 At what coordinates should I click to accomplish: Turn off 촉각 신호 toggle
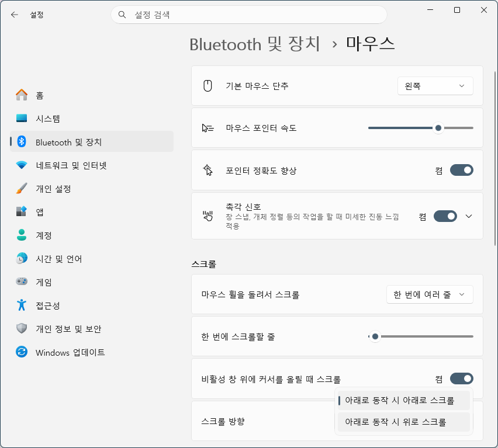[x=445, y=216]
